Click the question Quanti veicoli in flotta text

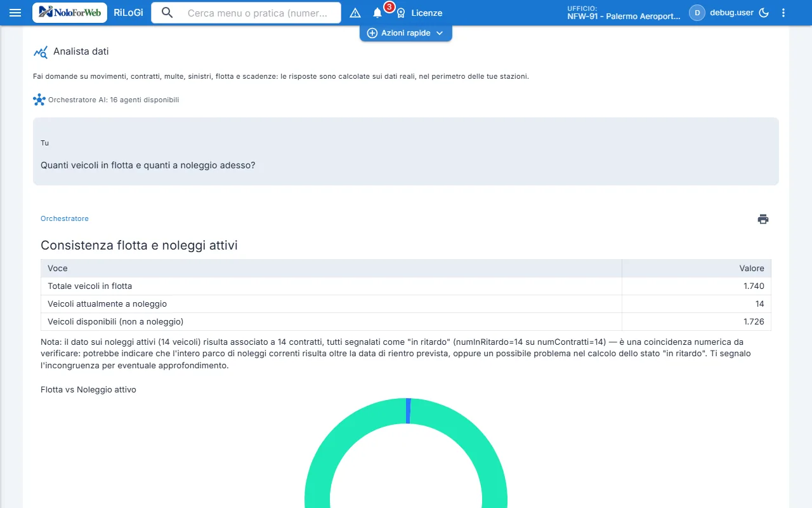coord(148,166)
